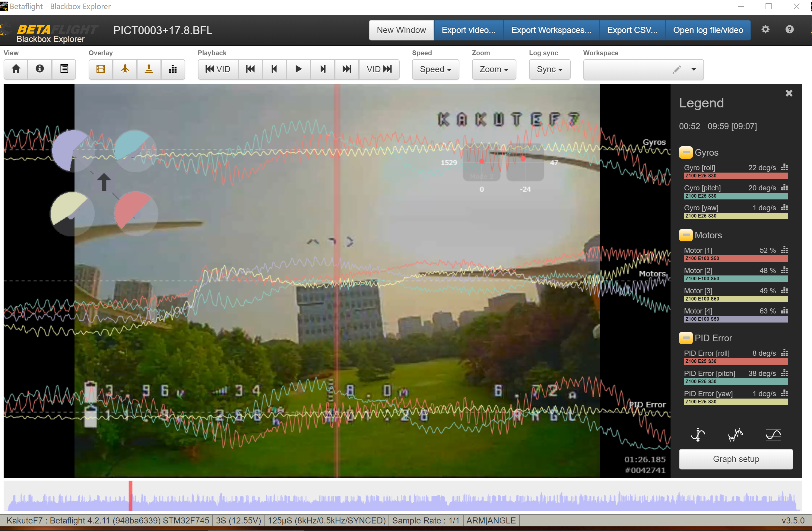This screenshot has width=812, height=531.
Task: Toggle the video overlay film icon
Action: click(x=101, y=69)
